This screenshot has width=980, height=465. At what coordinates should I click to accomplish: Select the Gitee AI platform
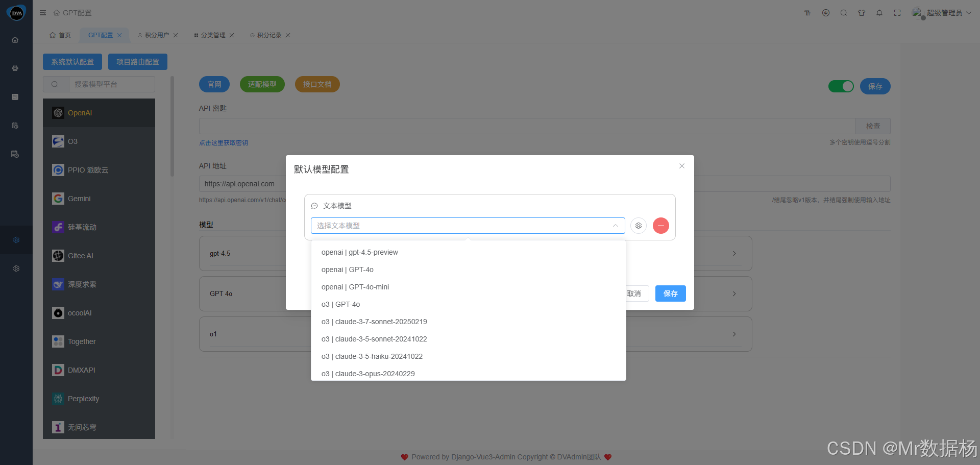coord(99,256)
